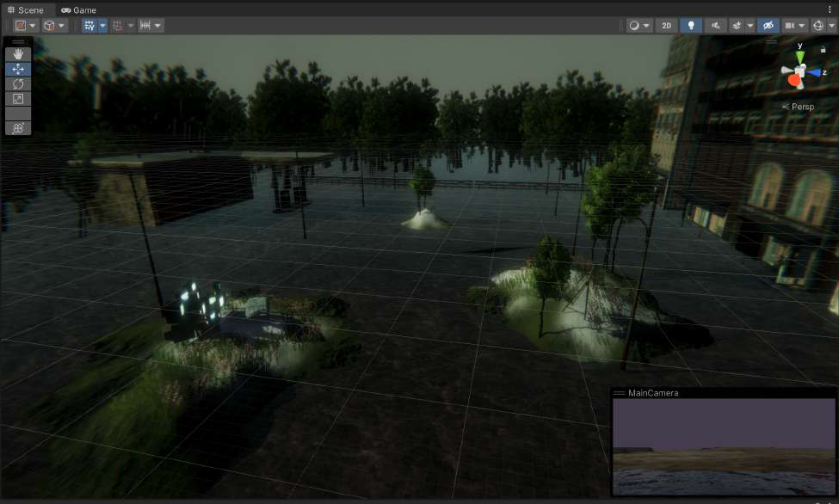
Task: Click the MainCamera preview image
Action: point(724,446)
